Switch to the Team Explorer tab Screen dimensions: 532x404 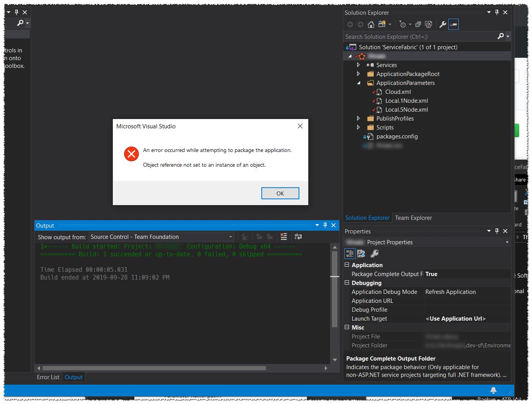[x=413, y=218]
